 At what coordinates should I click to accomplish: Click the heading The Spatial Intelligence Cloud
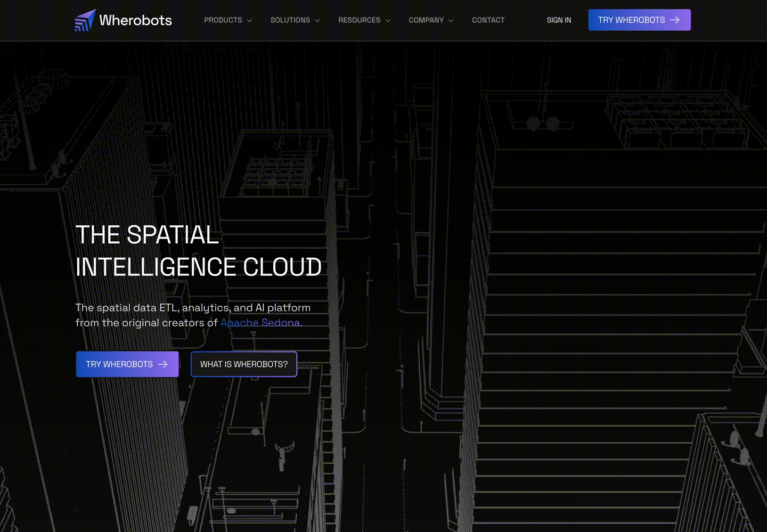tap(199, 251)
